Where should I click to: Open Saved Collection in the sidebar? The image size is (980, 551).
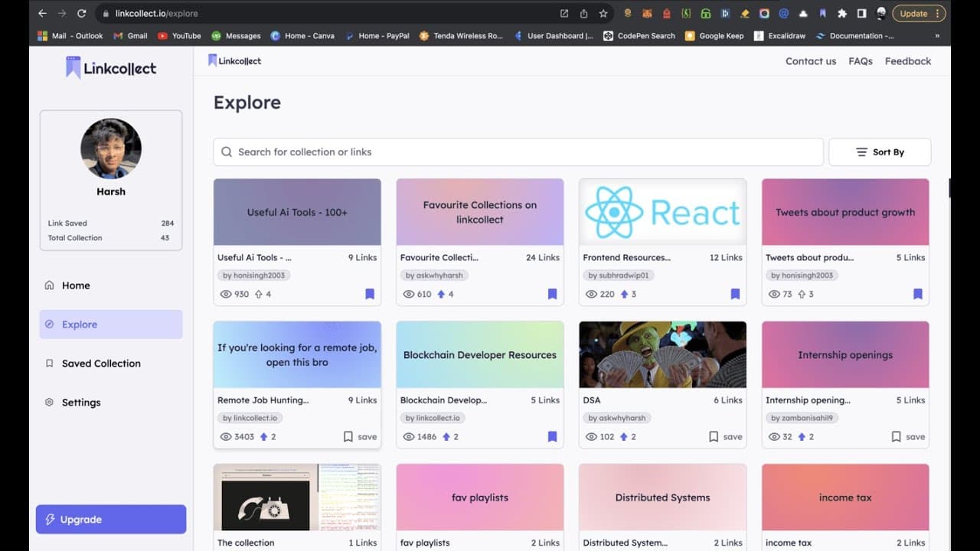111,364
